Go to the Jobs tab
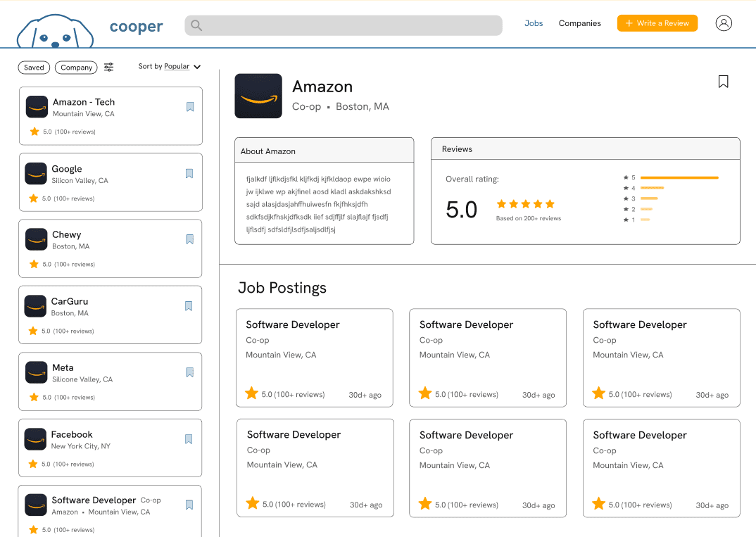 click(x=534, y=23)
